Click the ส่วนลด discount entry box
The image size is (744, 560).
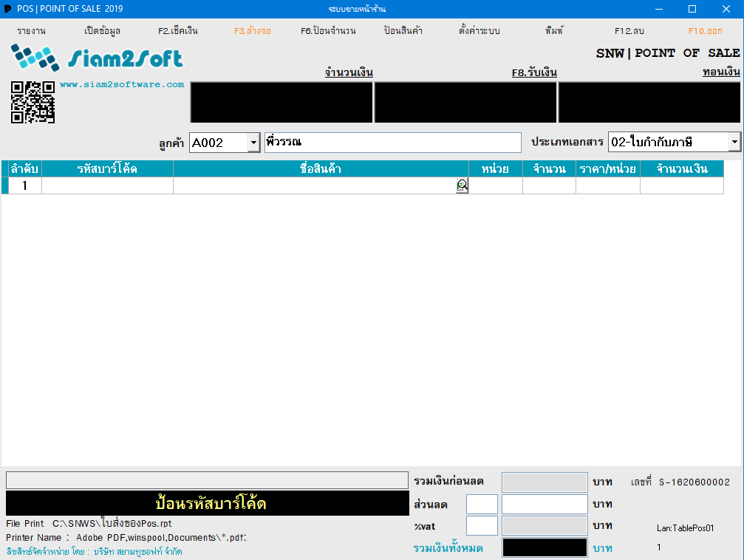[x=482, y=504]
